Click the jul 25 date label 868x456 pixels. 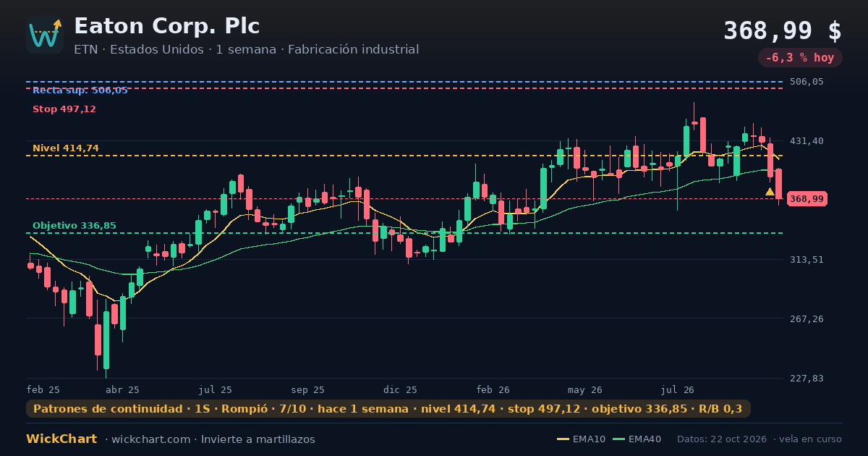[216, 389]
